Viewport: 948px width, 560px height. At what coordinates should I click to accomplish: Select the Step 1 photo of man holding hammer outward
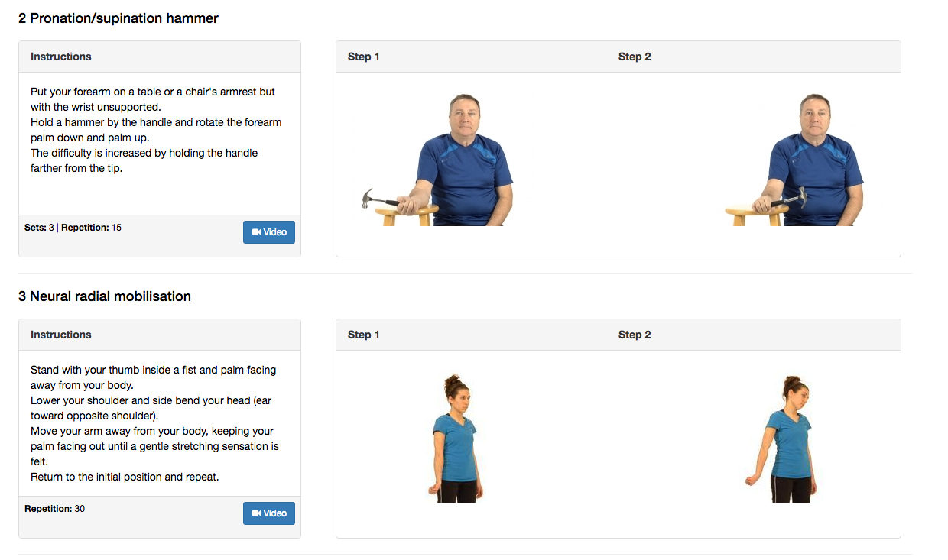tap(437, 159)
